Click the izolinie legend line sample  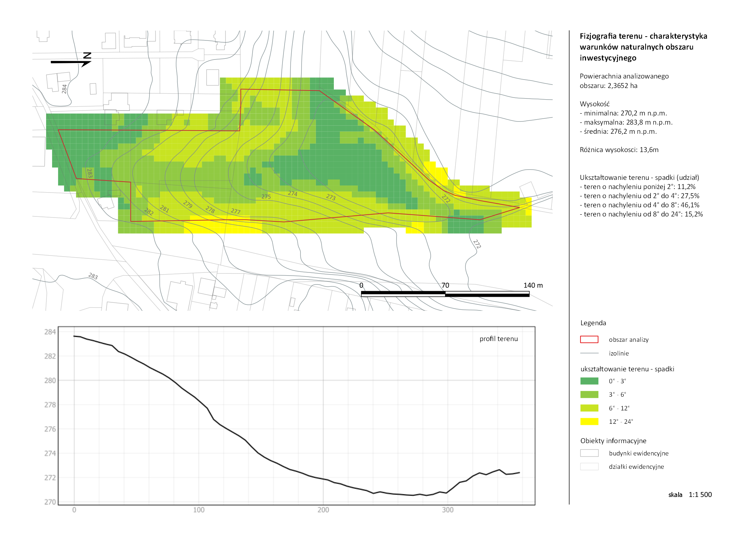pyautogui.click(x=589, y=353)
